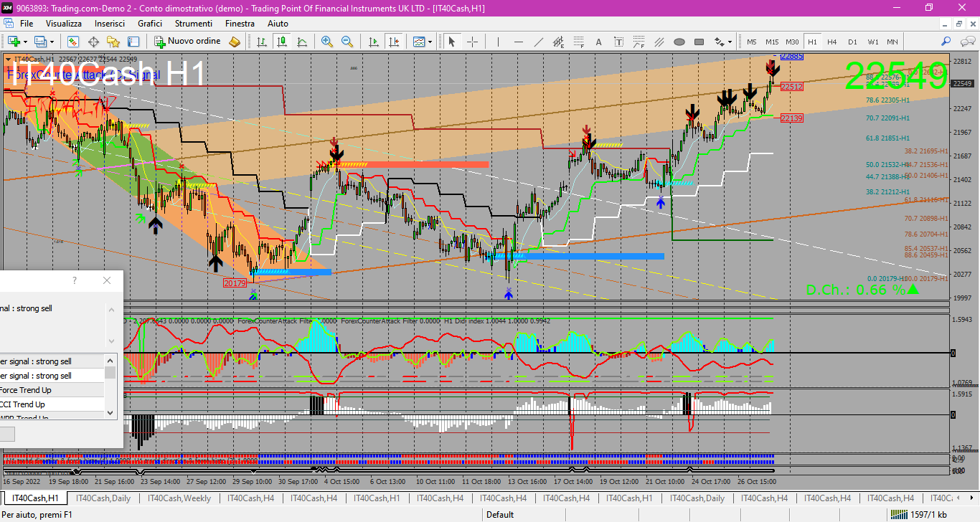Switch timeframe to M5
Viewport: 980px width, 522px height.
point(752,42)
